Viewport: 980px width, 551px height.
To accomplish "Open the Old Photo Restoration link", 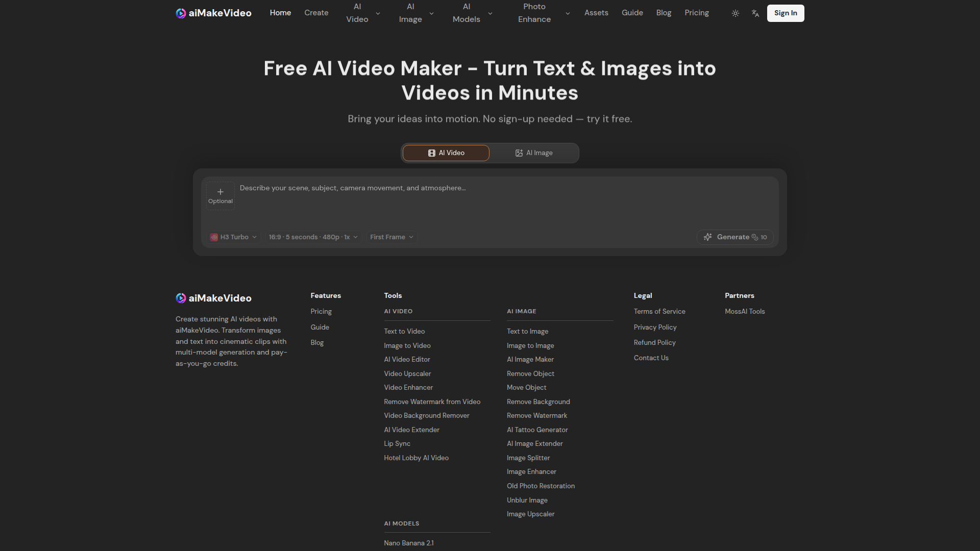I will click(541, 486).
